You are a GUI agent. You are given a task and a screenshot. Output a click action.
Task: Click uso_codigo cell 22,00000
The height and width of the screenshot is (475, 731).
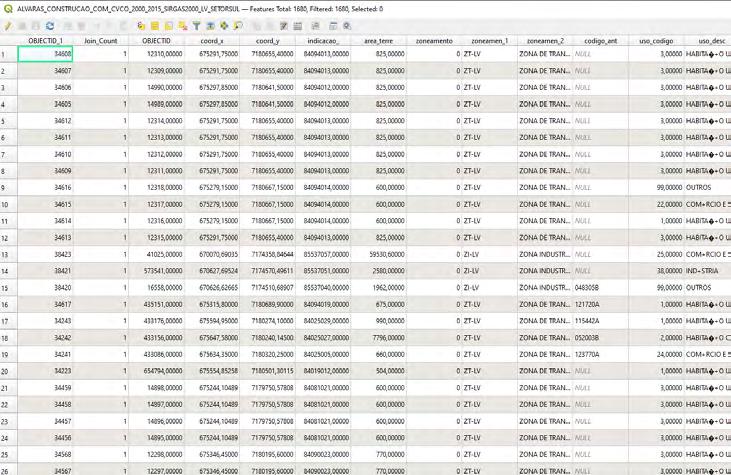(656, 204)
